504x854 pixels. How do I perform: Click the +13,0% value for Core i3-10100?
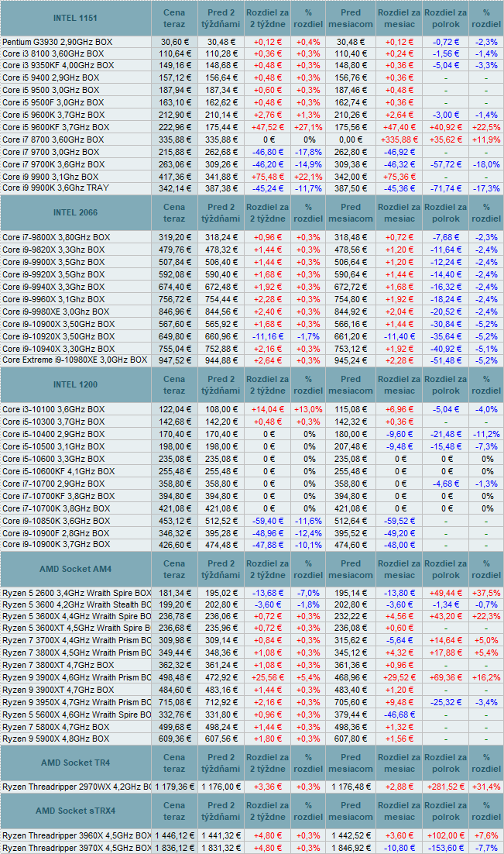[x=308, y=410]
